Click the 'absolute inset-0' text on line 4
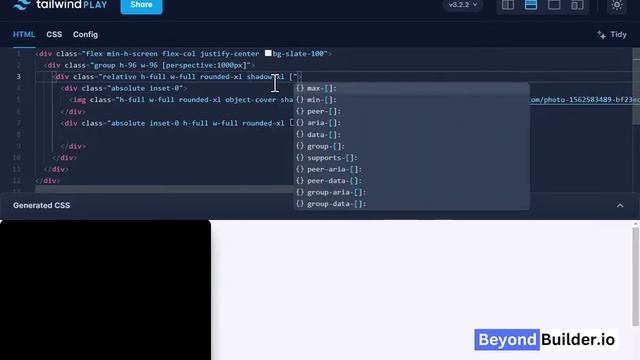Image resolution: width=640 pixels, height=360 pixels. 145,88
